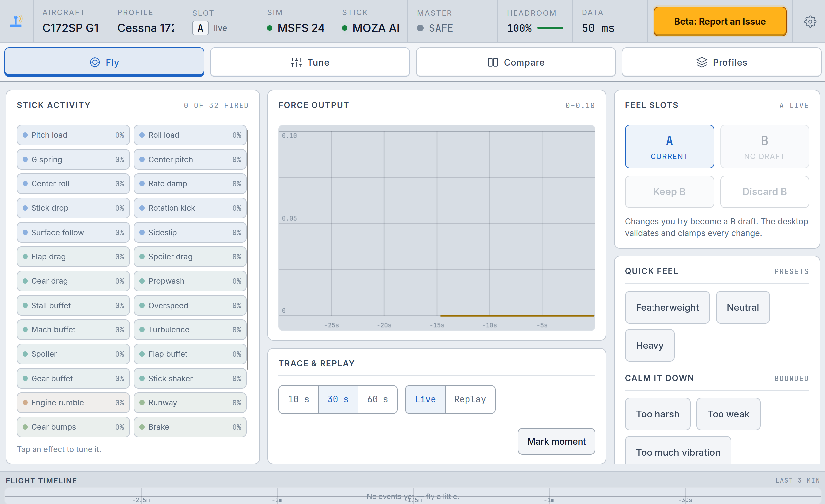Screen dimensions: 825x504
Task: Tap the Flap buffet effect
Action: point(190,354)
